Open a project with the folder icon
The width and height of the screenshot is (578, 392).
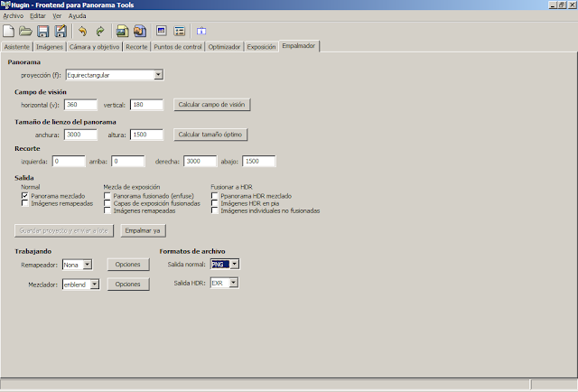tap(25, 31)
